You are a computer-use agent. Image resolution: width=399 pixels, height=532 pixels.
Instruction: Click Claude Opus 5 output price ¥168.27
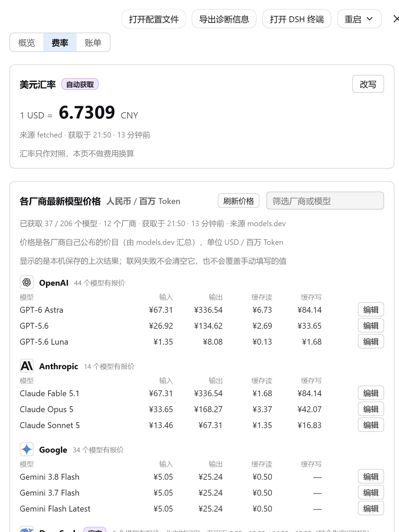[x=208, y=409]
